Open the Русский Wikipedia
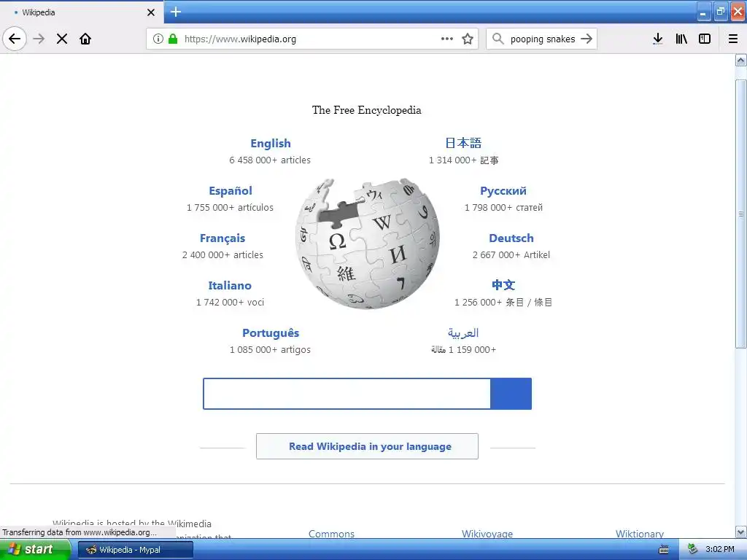The image size is (747, 560). (x=503, y=190)
